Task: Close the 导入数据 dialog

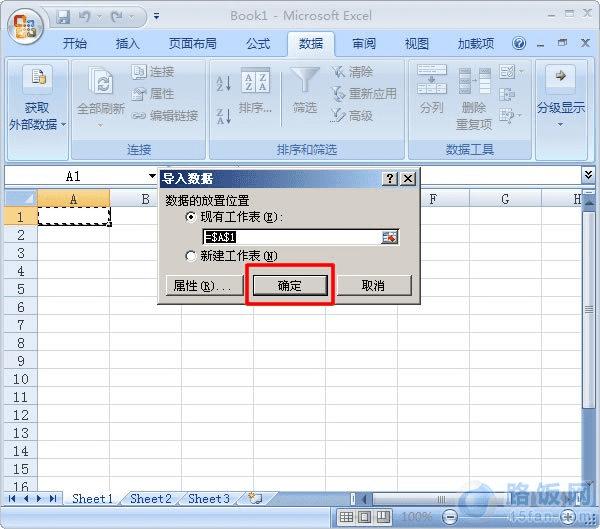Action: point(408,178)
